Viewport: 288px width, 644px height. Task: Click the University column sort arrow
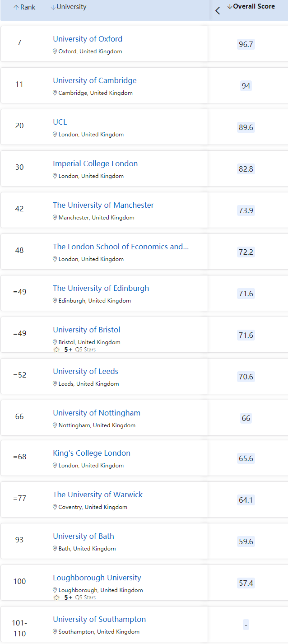[x=53, y=7]
